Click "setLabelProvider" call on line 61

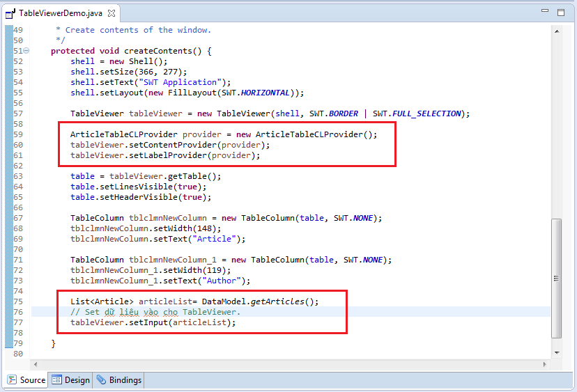tap(168, 155)
